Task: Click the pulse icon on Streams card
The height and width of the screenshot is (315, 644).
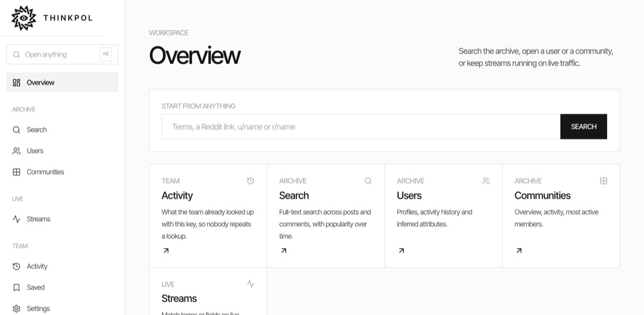Action: [x=251, y=284]
